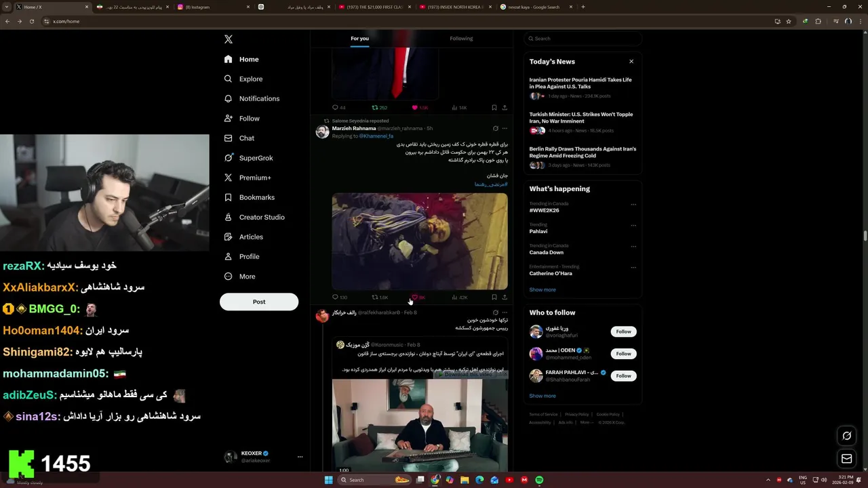The width and height of the screenshot is (868, 488).
Task: Share Marzieh Rahnama post
Action: [505, 298]
